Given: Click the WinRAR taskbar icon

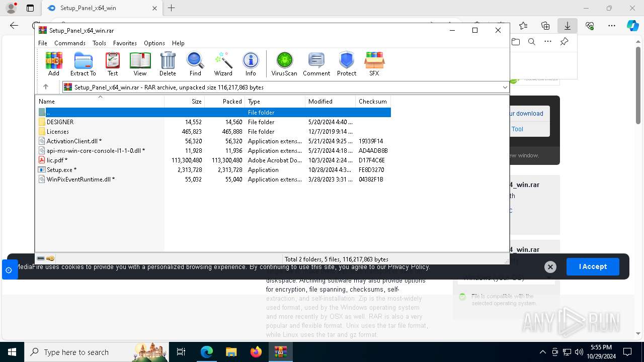Looking at the screenshot, I should point(281,352).
